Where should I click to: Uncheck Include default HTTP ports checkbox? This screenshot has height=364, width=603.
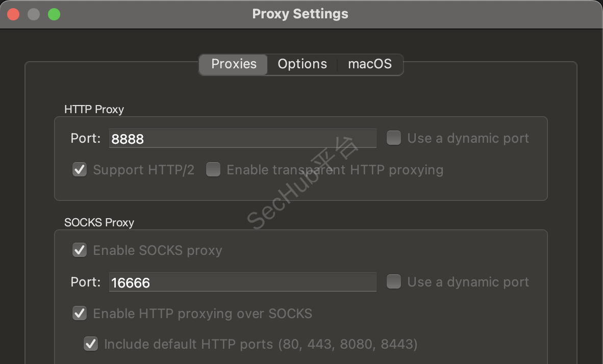pos(91,344)
